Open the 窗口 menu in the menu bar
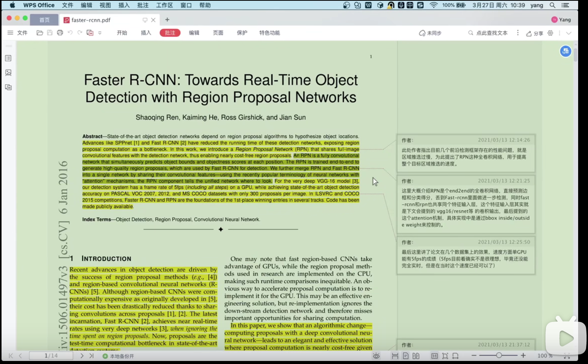588x364 pixels. (186, 5)
